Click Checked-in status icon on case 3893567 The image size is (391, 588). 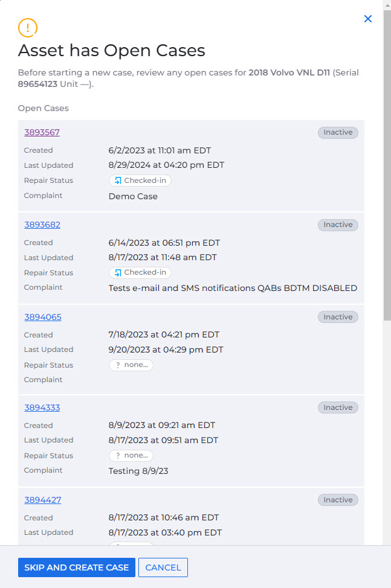point(118,181)
